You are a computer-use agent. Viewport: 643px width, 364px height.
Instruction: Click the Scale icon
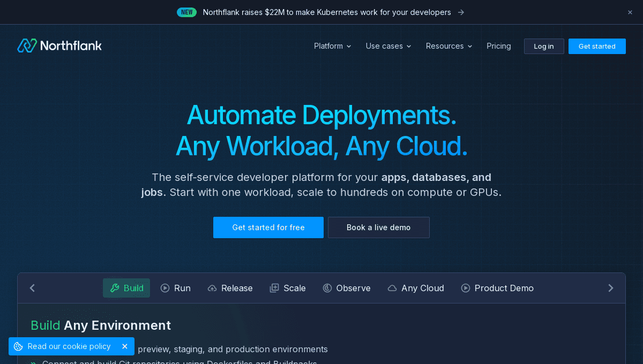click(x=274, y=288)
